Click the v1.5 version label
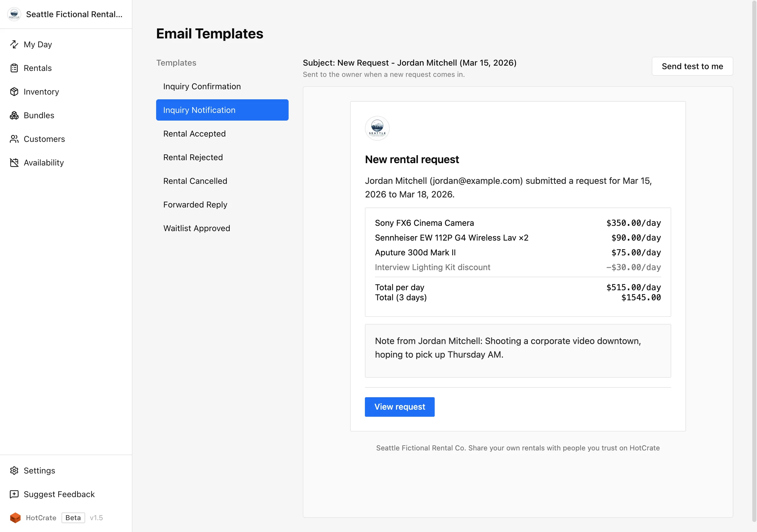Image resolution: width=757 pixels, height=532 pixels. (x=96, y=518)
